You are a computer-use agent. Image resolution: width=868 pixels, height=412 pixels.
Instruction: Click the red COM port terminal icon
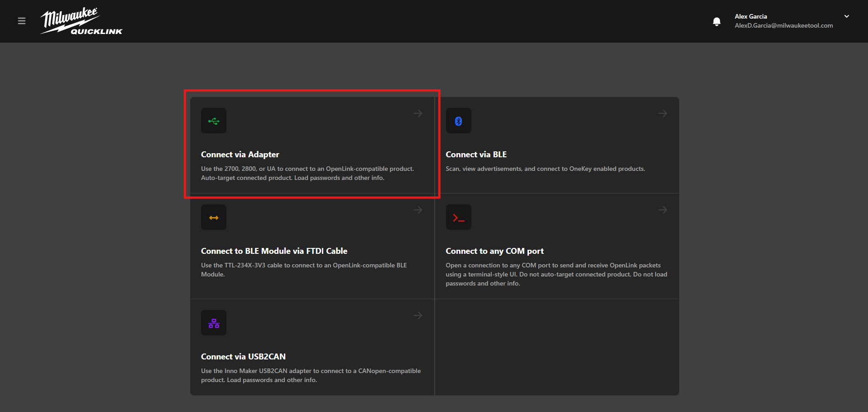click(x=458, y=217)
